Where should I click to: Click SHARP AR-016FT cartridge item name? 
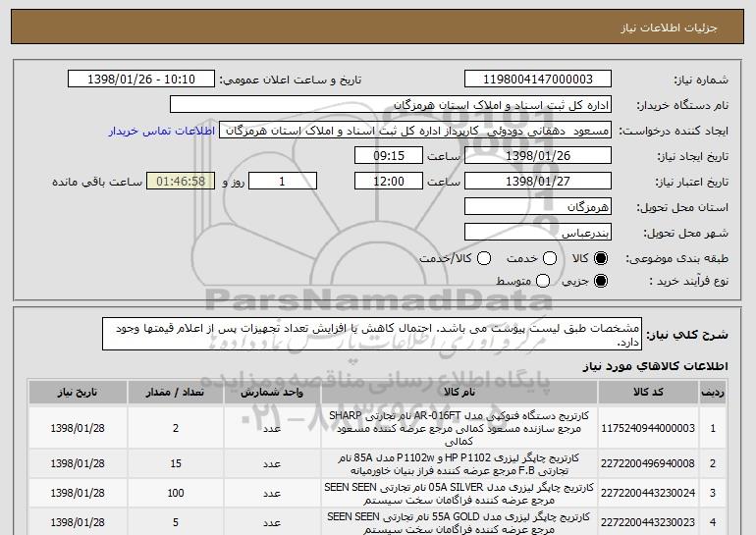point(459,428)
